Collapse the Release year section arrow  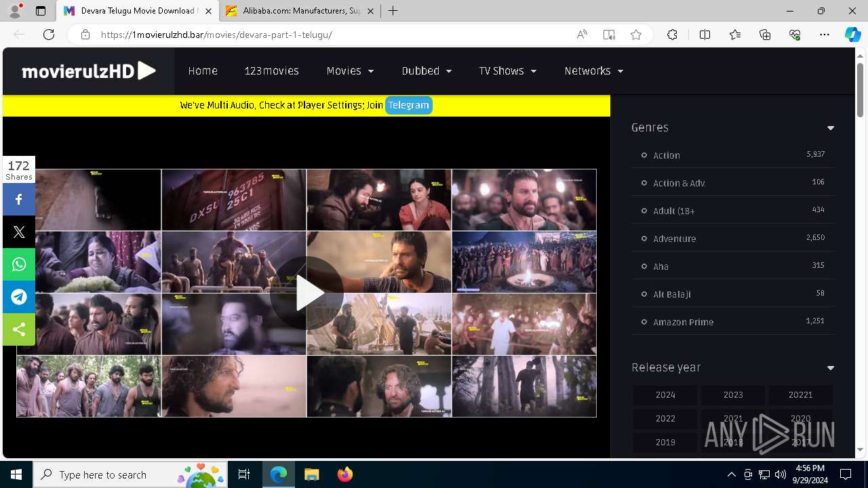tap(831, 368)
